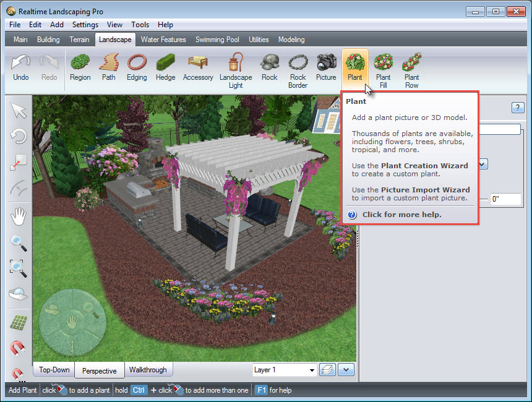This screenshot has height=402, width=532.
Task: Open the View menu
Action: click(x=114, y=25)
